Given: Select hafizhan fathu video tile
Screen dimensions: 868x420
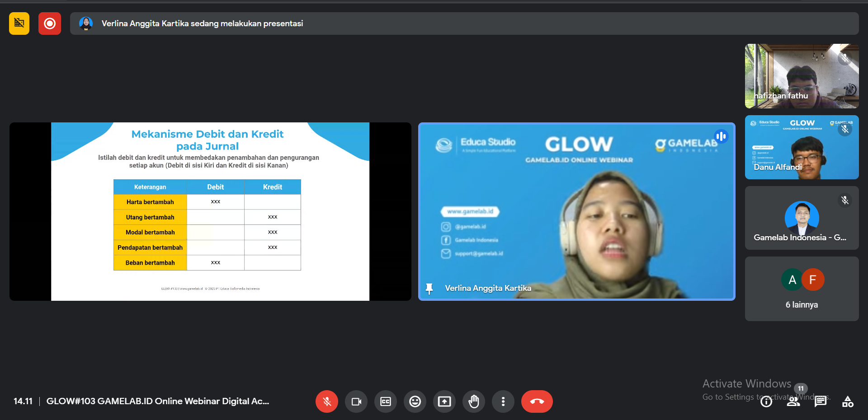Looking at the screenshot, I should (802, 76).
